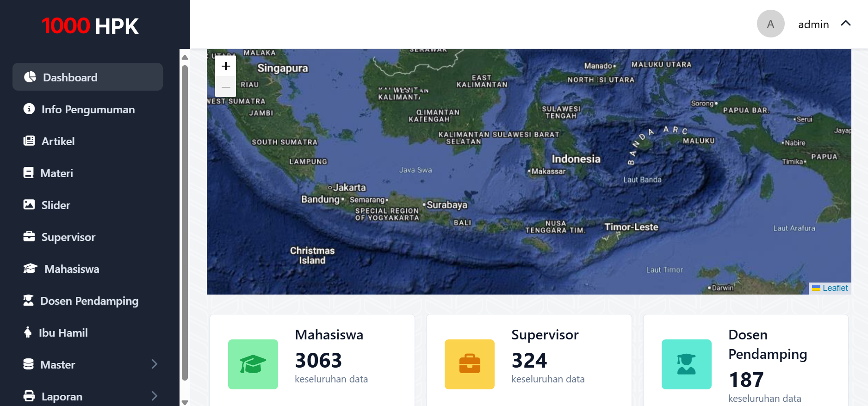This screenshot has width=868, height=406.
Task: Click the Supervisor briefcase icon in sidebar
Action: (29, 236)
